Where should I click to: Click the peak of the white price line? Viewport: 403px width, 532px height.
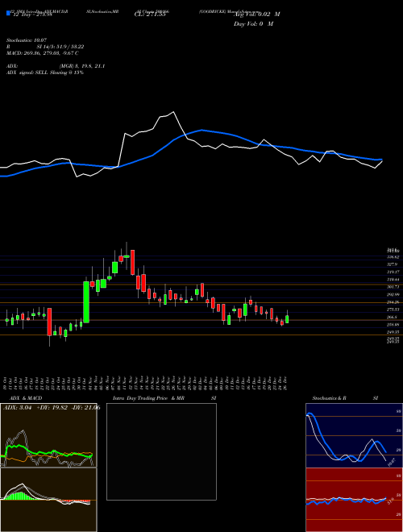[x=173, y=112]
